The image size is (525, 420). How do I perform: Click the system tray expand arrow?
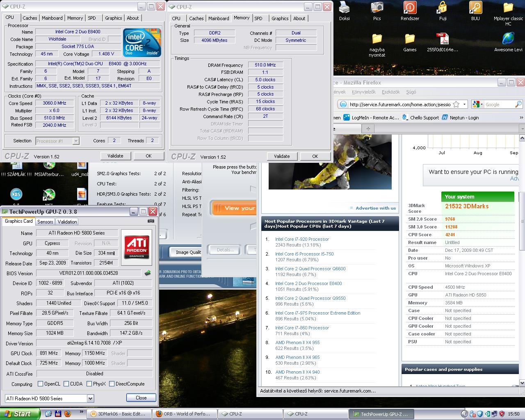tap(464, 414)
